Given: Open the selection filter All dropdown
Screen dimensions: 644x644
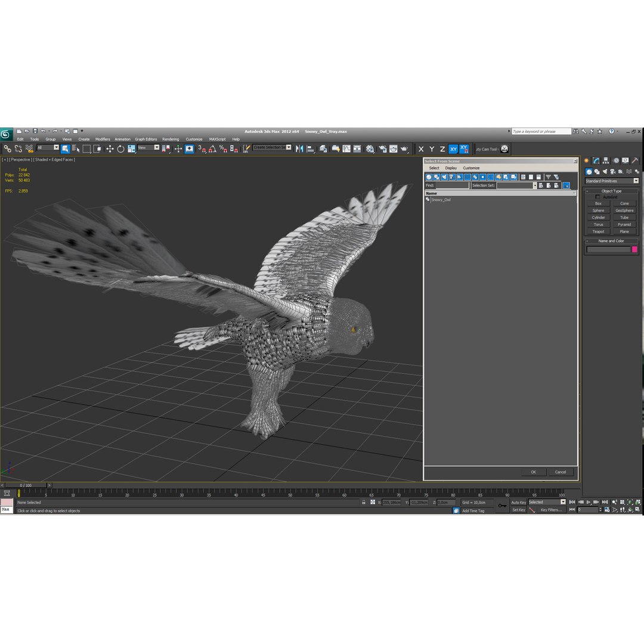Looking at the screenshot, I should (48, 147).
